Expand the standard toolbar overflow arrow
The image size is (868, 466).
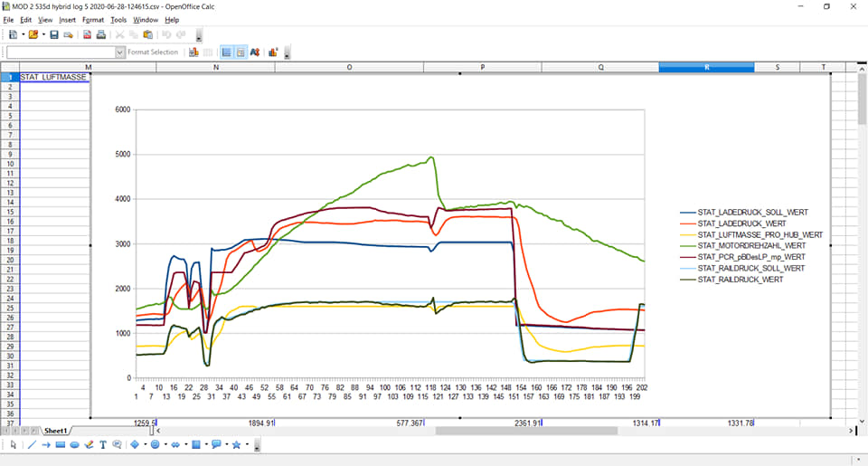(x=199, y=36)
